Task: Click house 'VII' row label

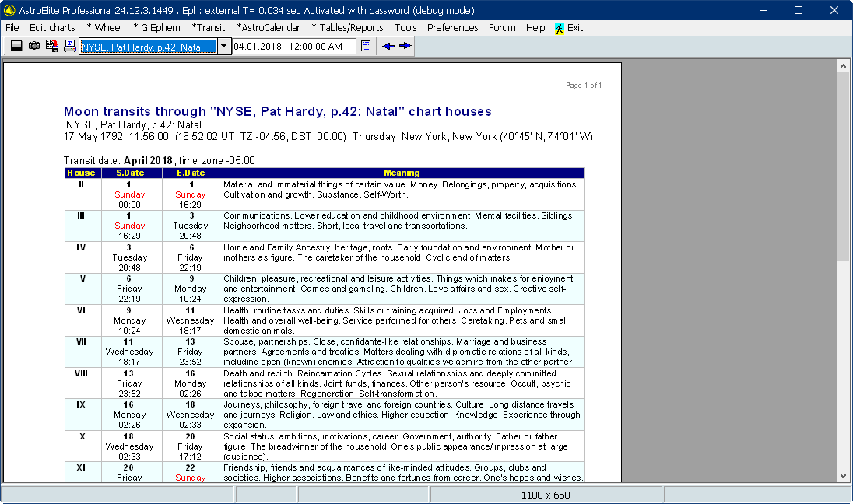Action: pyautogui.click(x=81, y=342)
